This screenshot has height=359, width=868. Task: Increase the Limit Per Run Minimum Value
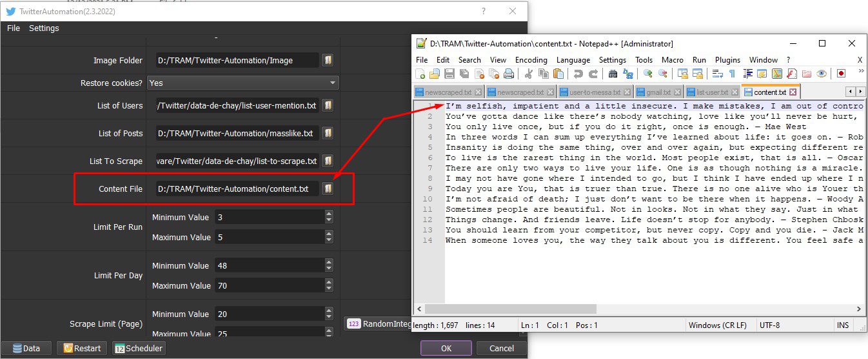[x=329, y=214]
